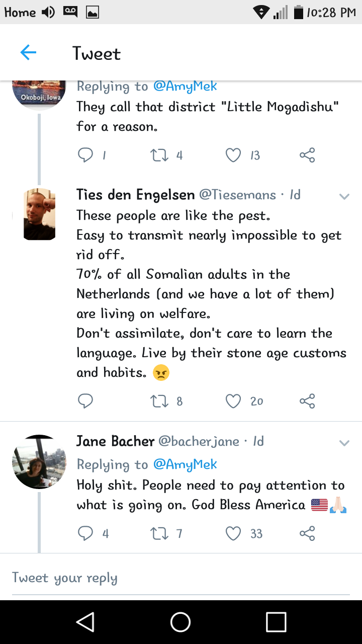Share Ties den Engelsen's tweet

[307, 401]
